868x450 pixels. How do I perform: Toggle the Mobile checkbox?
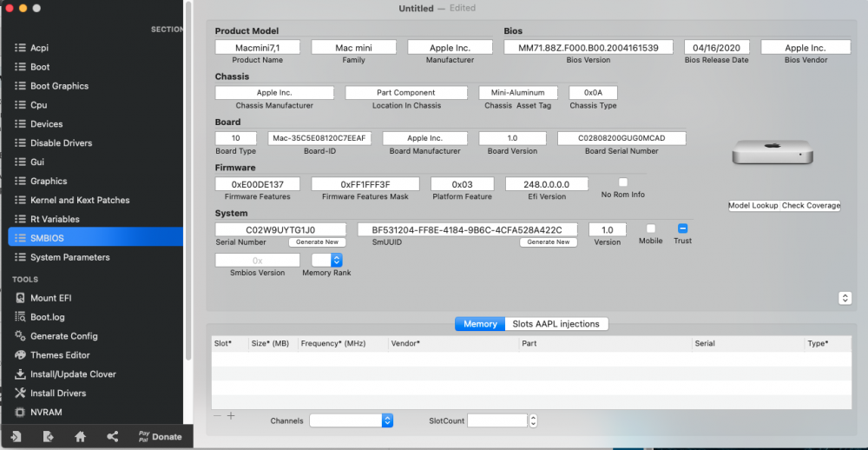(x=651, y=228)
